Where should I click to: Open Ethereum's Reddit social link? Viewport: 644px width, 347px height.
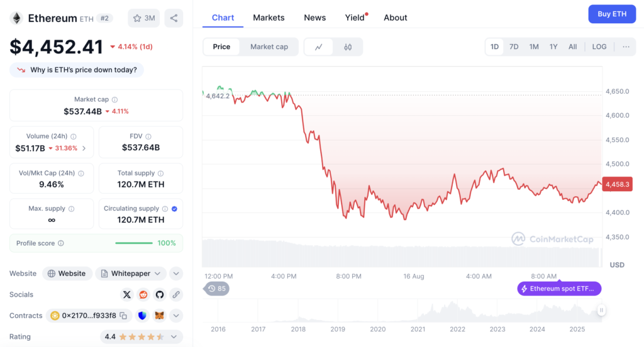click(143, 294)
